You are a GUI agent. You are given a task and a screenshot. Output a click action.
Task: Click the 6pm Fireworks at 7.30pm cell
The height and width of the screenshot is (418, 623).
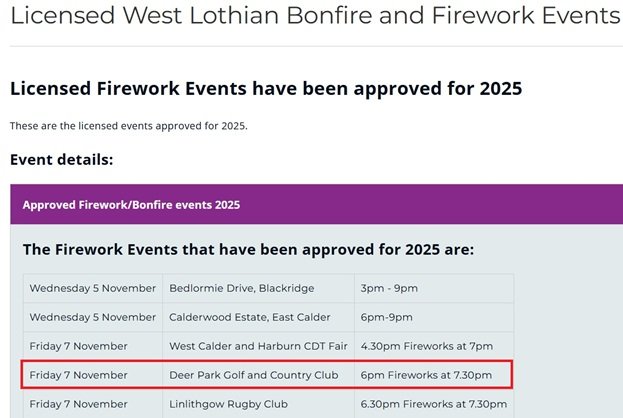[x=426, y=375]
